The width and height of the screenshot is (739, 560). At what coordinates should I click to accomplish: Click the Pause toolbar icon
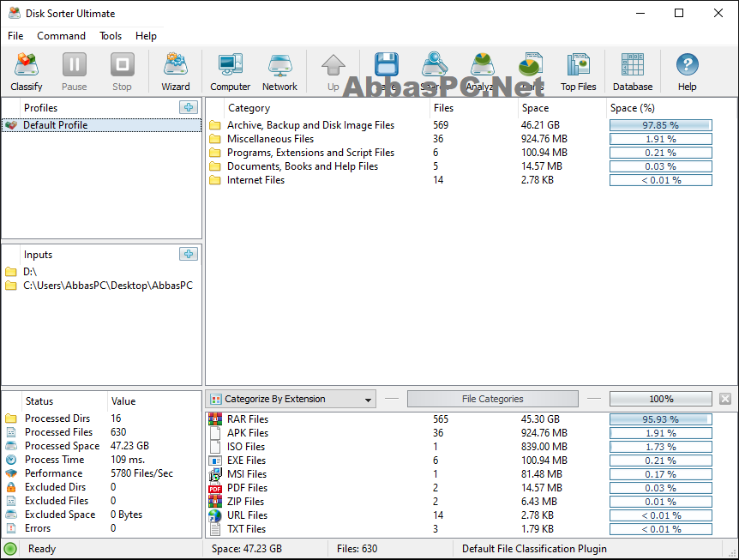75,72
